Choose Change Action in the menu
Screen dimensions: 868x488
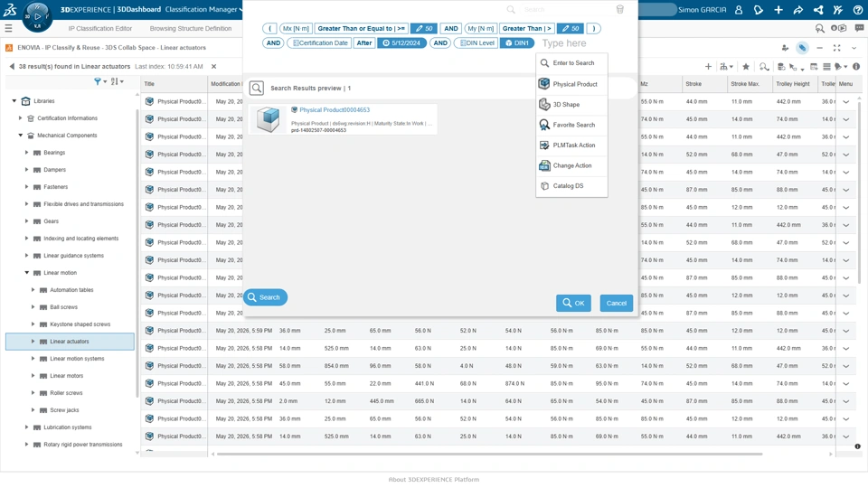coord(571,165)
